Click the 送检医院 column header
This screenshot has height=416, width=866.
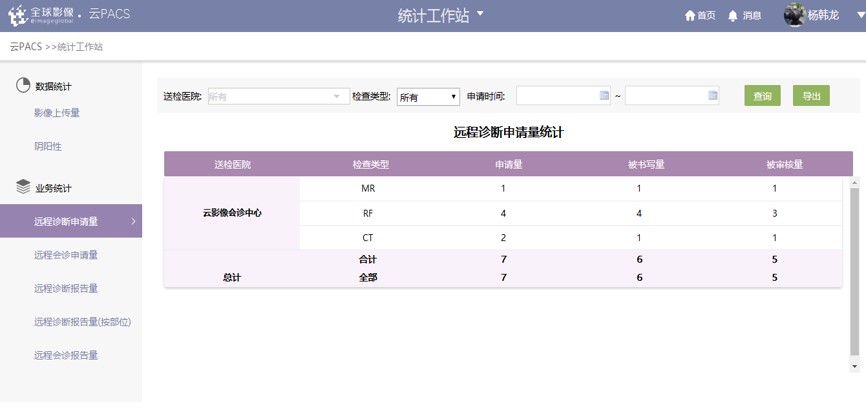(x=233, y=164)
